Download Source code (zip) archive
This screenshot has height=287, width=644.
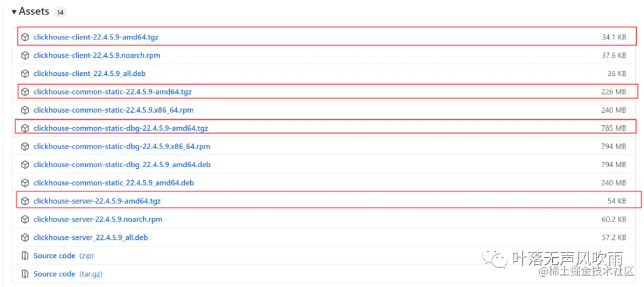64,256
